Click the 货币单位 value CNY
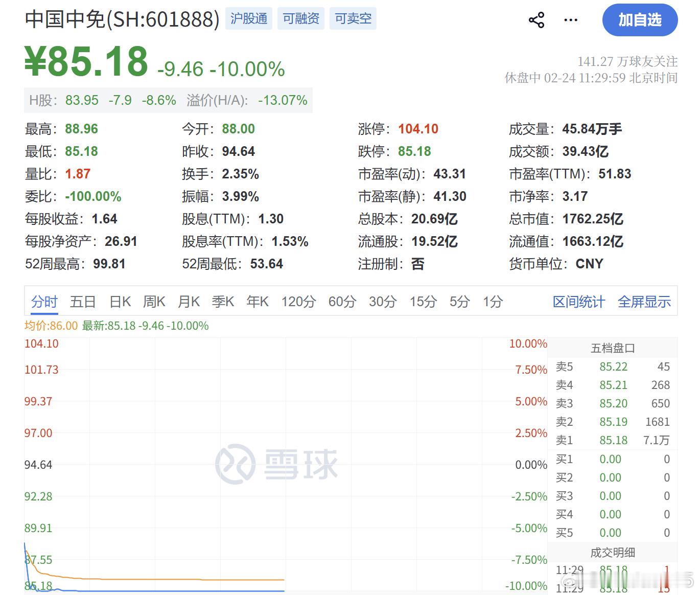Image resolution: width=700 pixels, height=595 pixels. [590, 264]
